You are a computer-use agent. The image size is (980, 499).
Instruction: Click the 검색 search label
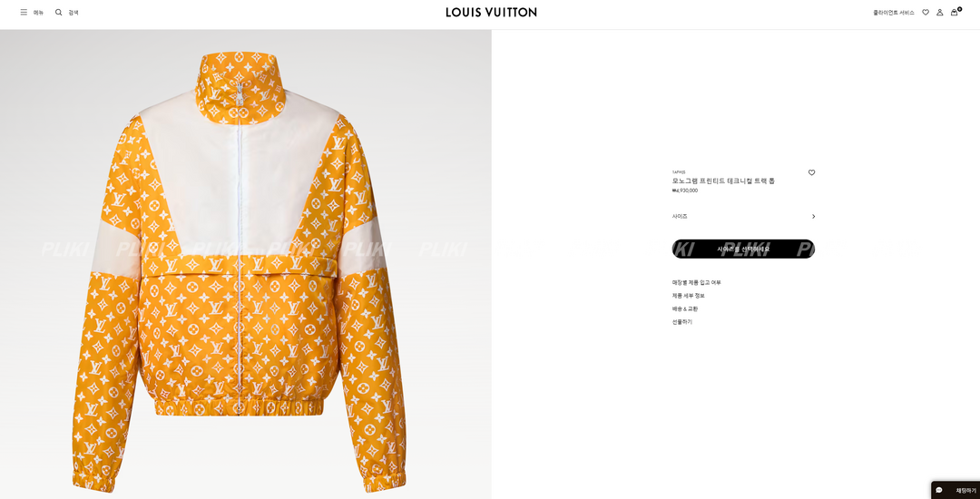pos(73,13)
